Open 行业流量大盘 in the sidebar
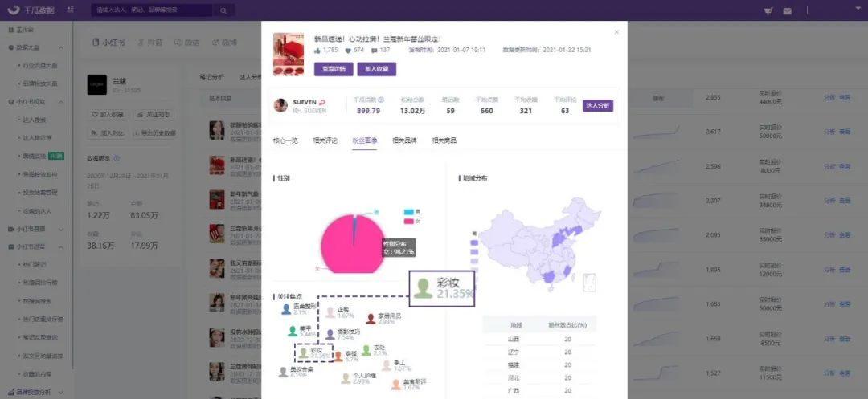Image resolution: width=868 pixels, height=399 pixels. click(40, 65)
